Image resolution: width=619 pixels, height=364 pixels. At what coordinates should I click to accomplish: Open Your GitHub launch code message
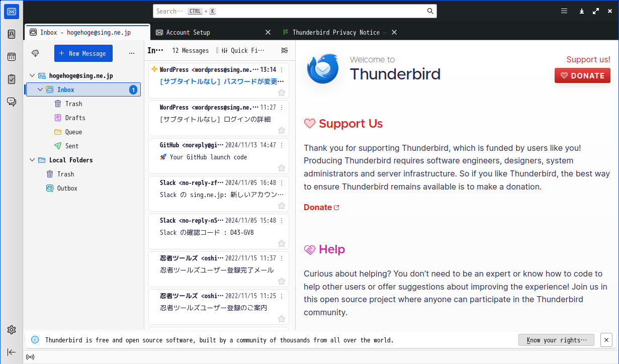pyautogui.click(x=219, y=156)
